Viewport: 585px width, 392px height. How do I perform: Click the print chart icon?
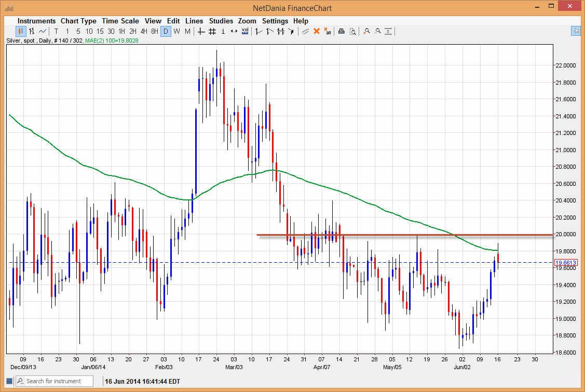(342, 31)
